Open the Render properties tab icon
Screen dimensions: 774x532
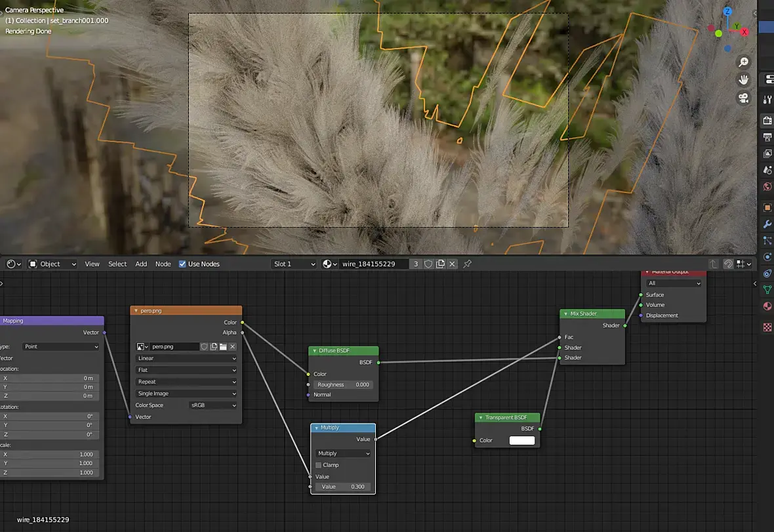(x=767, y=121)
